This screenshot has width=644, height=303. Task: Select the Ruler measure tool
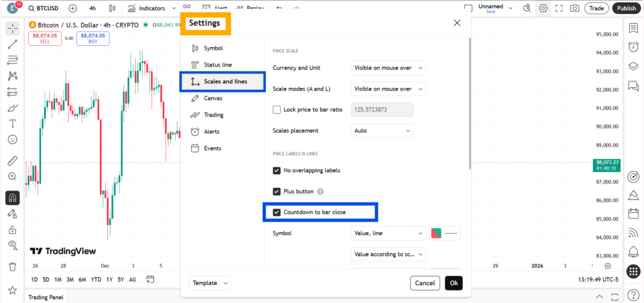[13, 161]
